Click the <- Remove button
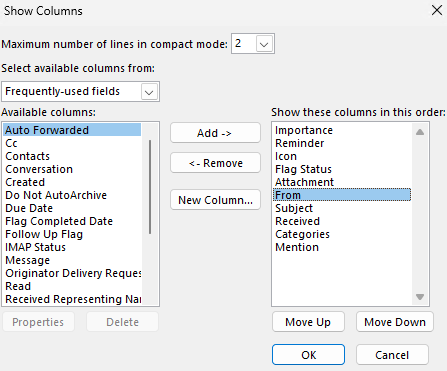Screen dimensions: 447x371 pyautogui.click(x=215, y=163)
